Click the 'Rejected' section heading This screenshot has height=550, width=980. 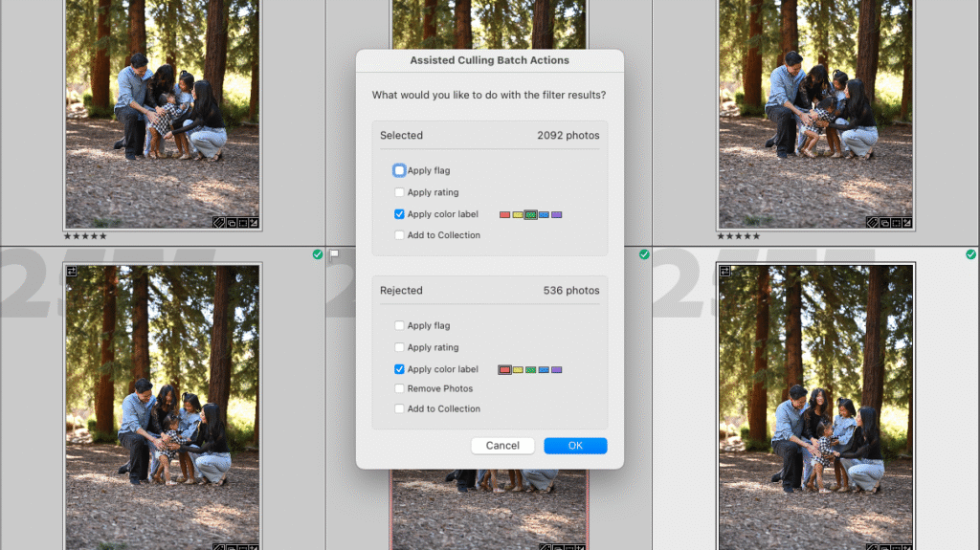pyautogui.click(x=401, y=291)
